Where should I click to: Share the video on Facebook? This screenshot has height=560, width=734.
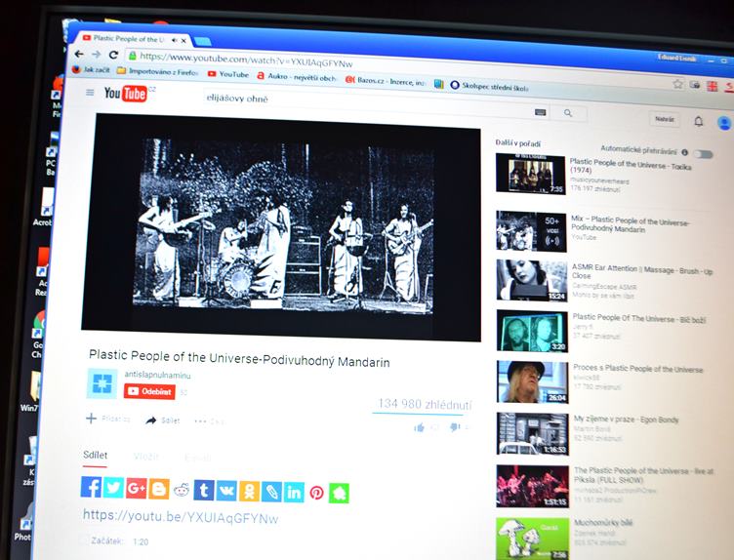(x=91, y=487)
